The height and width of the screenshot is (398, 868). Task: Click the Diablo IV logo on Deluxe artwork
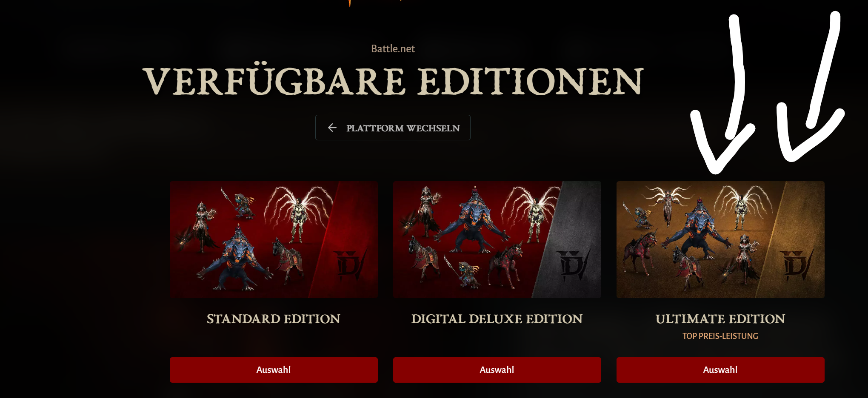573,265
